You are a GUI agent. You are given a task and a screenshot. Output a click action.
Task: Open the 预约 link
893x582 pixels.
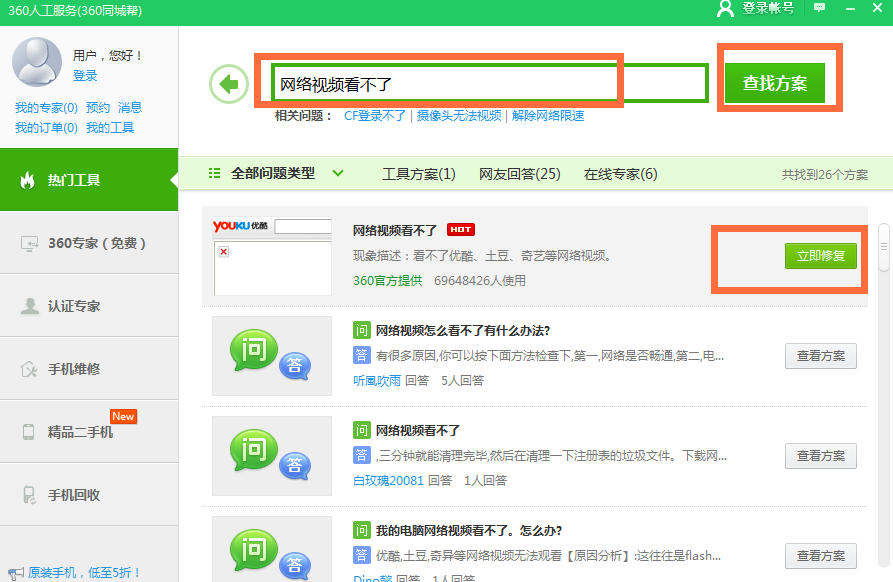pyautogui.click(x=97, y=108)
